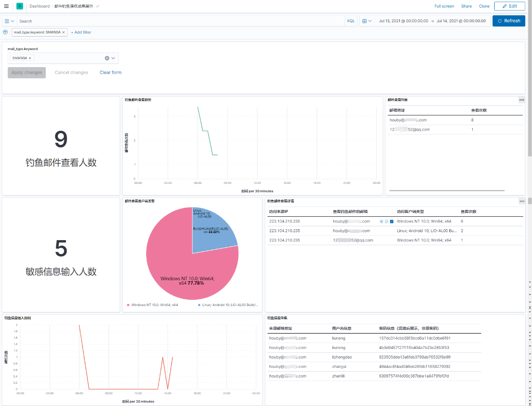Click the filter-for-value plus icon in table row
This screenshot has width=532, height=406.
click(381, 221)
